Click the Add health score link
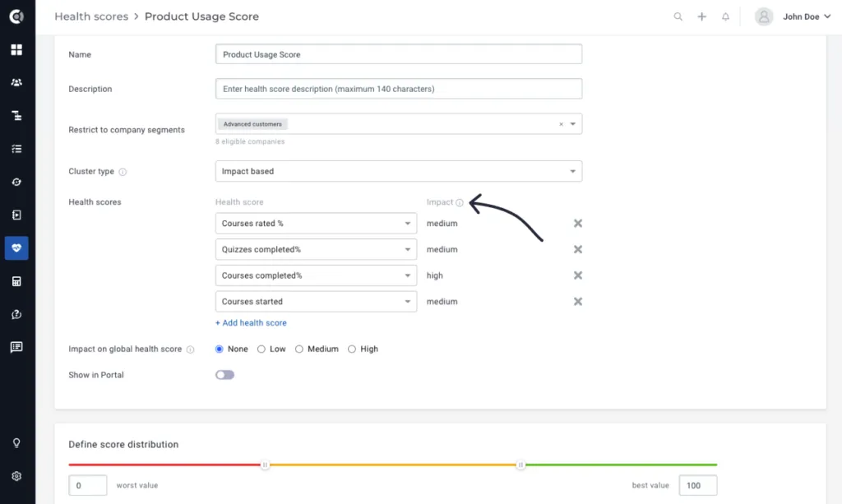 (251, 322)
